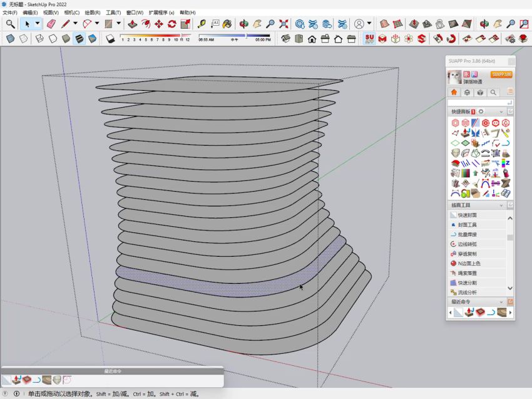Screen dimensions: 532x399
Task: Pick the Tape Measure tool
Action: tap(202, 24)
